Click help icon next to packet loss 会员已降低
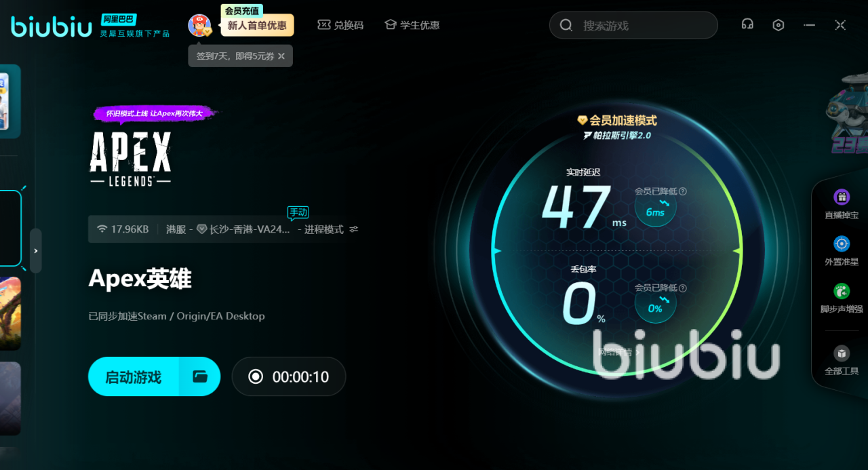Viewport: 868px width, 470px height. pyautogui.click(x=683, y=288)
